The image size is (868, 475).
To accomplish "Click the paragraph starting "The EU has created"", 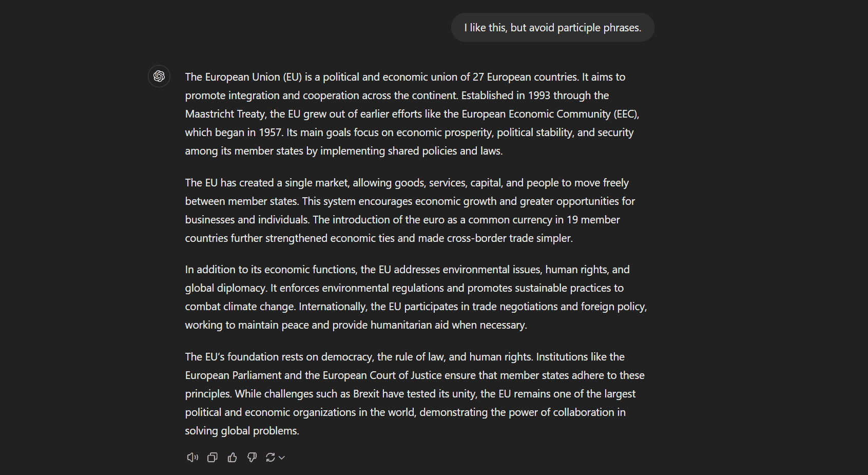I will 416,211.
